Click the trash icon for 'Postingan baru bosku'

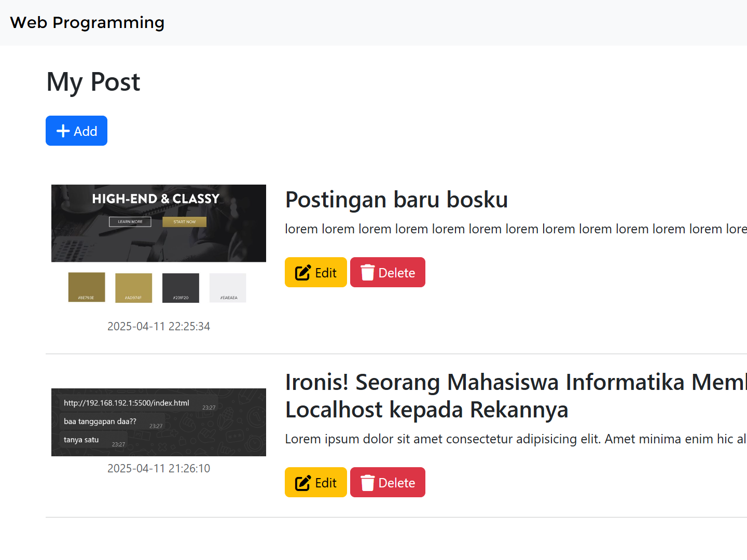coord(367,273)
